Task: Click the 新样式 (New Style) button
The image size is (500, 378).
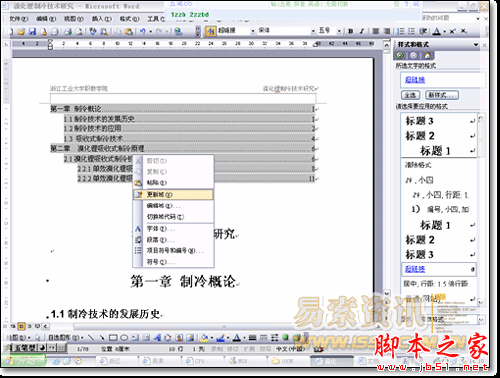Action: click(442, 95)
